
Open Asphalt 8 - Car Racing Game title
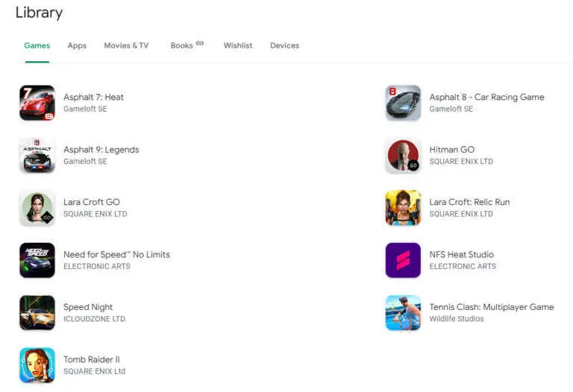486,97
